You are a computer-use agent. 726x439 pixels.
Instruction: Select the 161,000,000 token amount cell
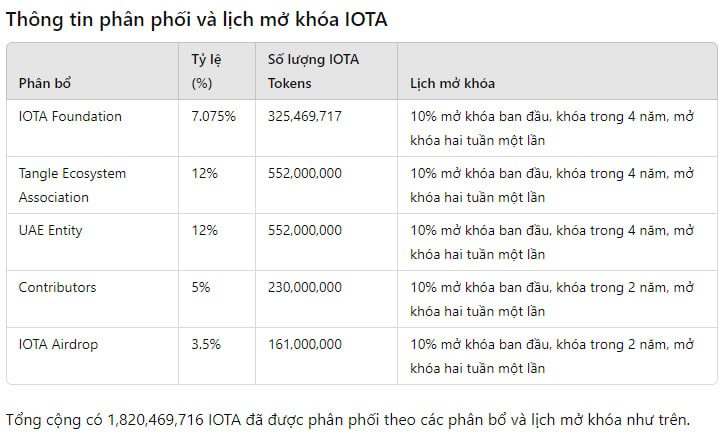305,344
